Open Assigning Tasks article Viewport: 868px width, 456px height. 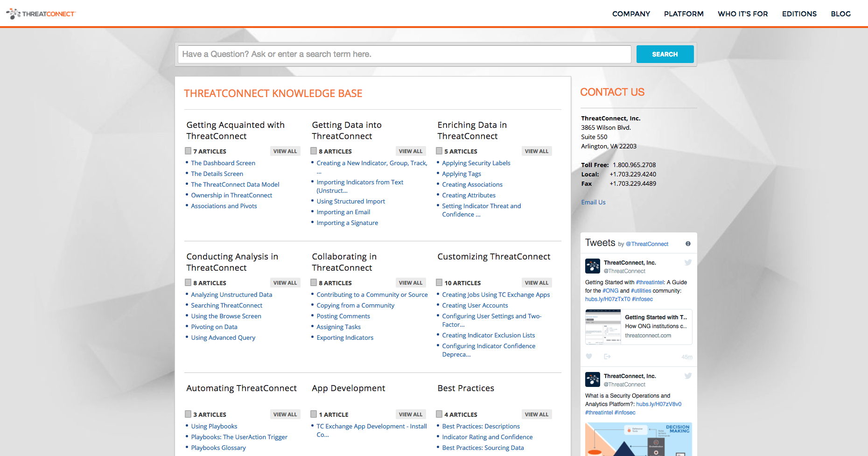(339, 327)
